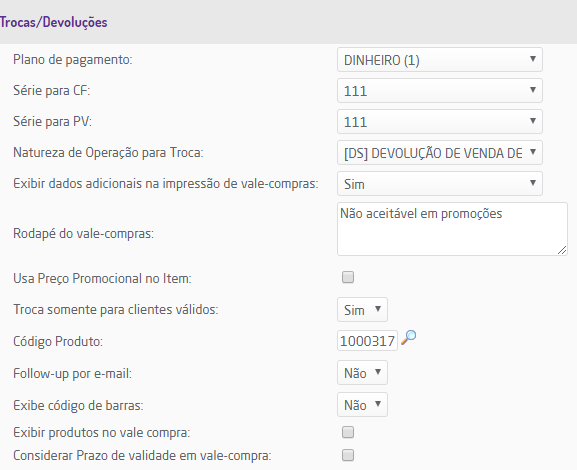
Task: Click the 'Follow-up por e-mail:' label
Action: [x=72, y=374]
